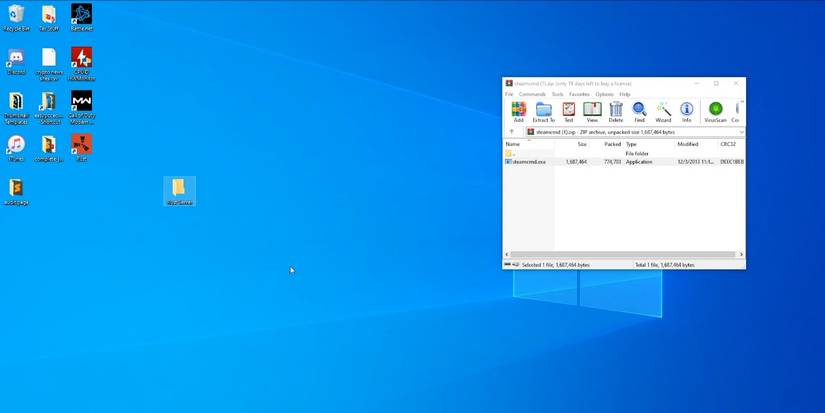Image resolution: width=825 pixels, height=413 pixels.
Task: Open the View toolbar icon
Action: [592, 112]
